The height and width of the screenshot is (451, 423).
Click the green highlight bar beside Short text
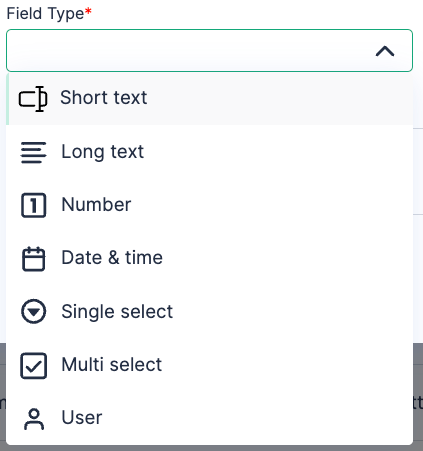pos(7,99)
